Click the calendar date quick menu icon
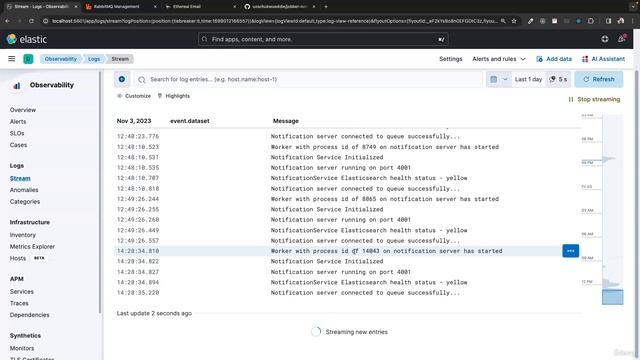Screen dimensions: 640x360 pos(493,79)
